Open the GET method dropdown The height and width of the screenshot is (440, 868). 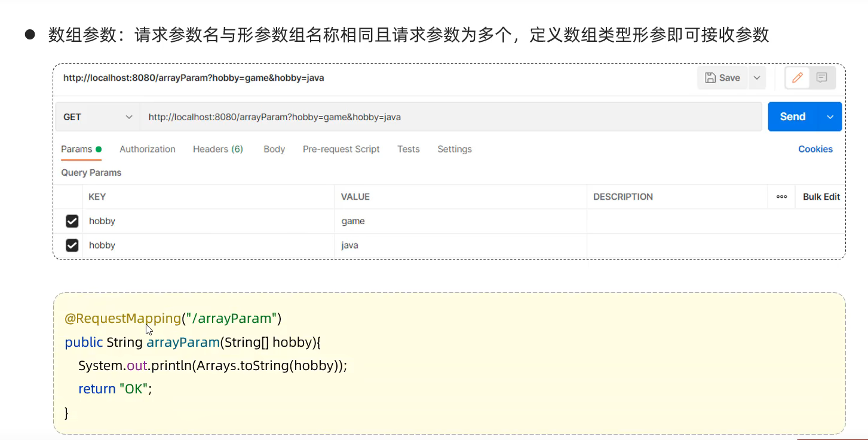[x=98, y=117]
